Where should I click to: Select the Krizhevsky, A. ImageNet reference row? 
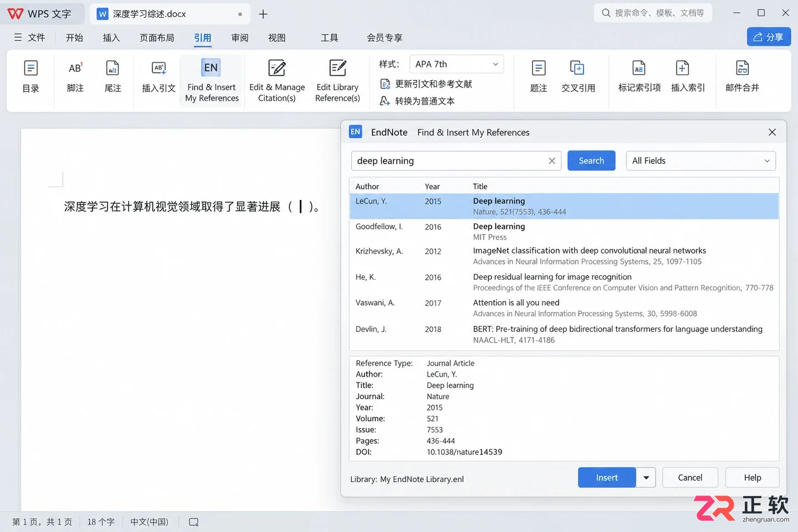pyautogui.click(x=564, y=256)
